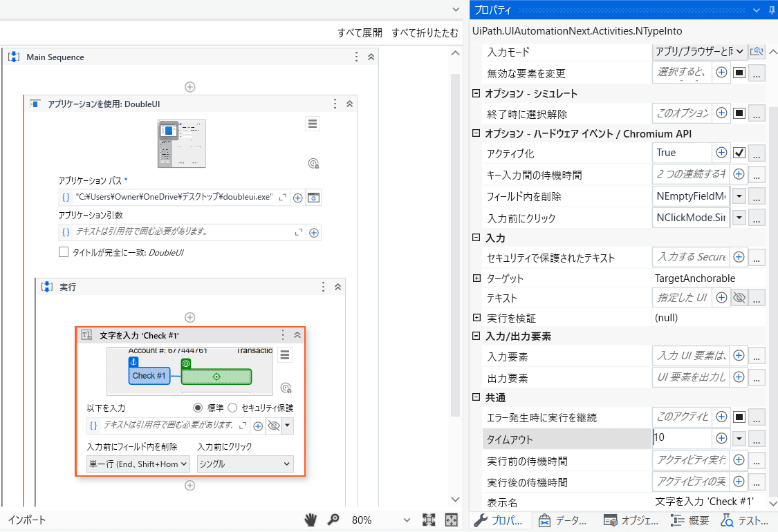Open the 80% zoom level dropdown

(405, 520)
